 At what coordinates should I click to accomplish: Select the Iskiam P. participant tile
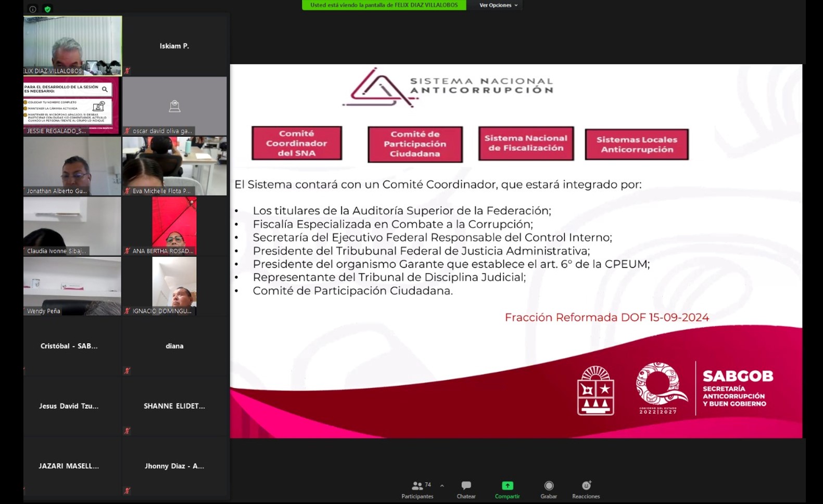coord(174,46)
